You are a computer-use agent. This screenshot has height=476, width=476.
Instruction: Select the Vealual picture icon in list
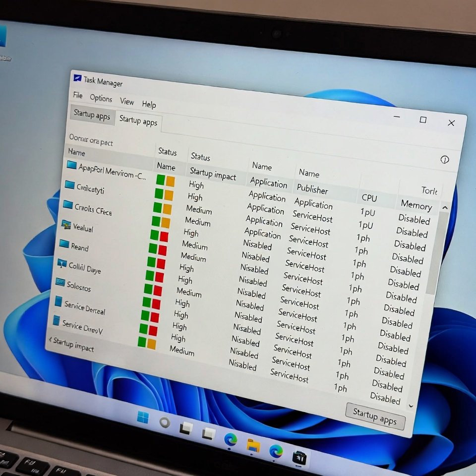tap(66, 225)
